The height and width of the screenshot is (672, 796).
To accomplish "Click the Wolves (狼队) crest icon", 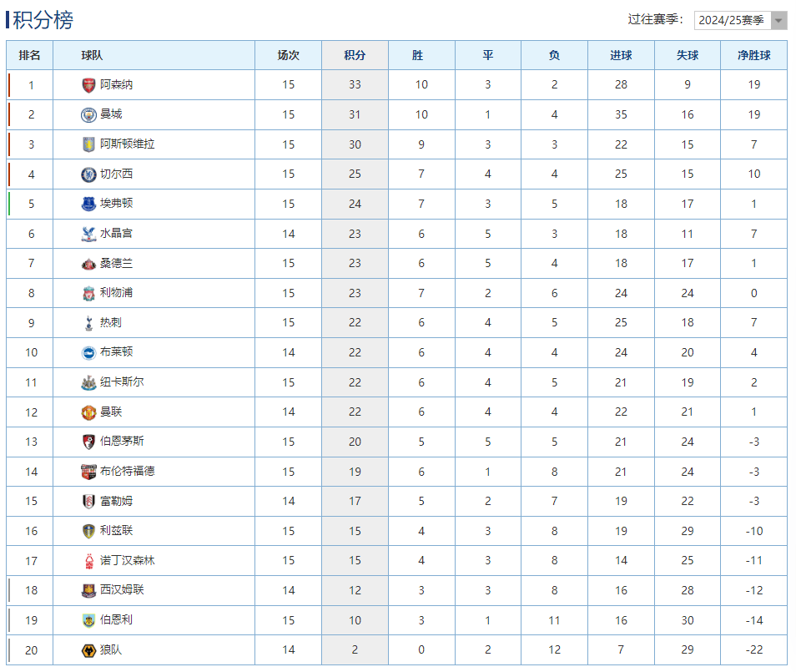I will (x=88, y=650).
